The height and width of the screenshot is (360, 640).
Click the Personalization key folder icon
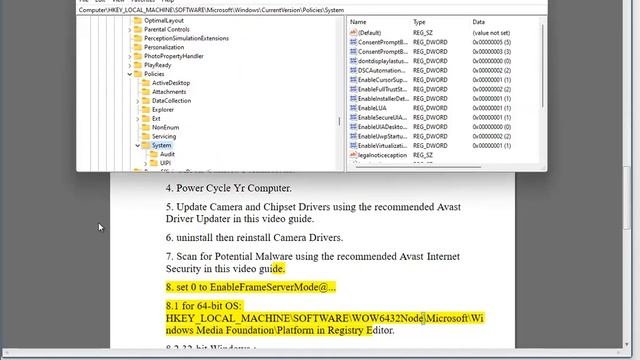pos(138,47)
